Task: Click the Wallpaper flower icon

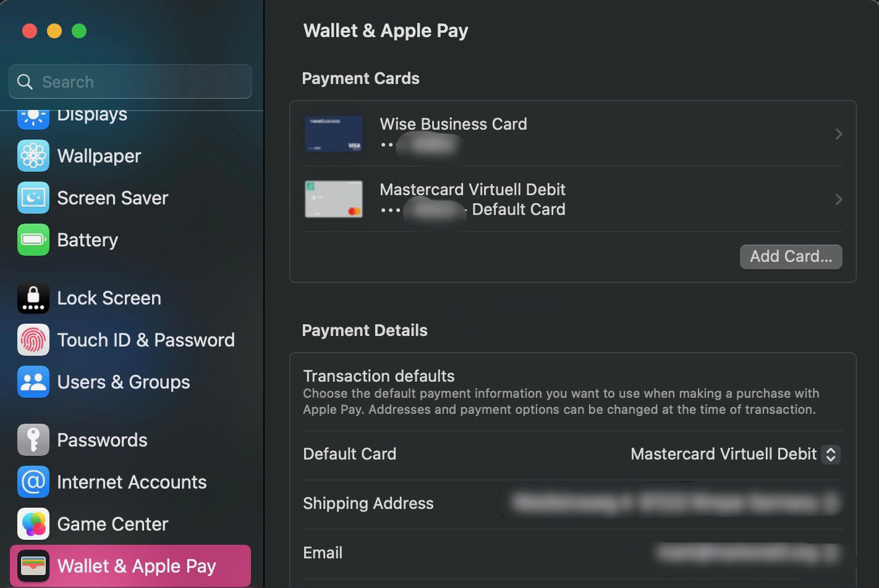Action: tap(33, 156)
